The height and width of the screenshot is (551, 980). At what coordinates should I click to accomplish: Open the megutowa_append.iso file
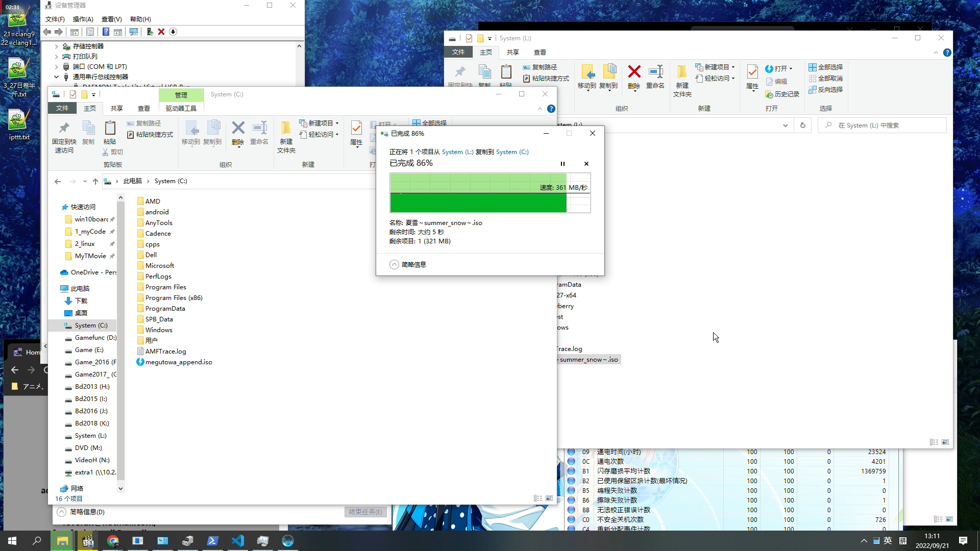click(178, 362)
